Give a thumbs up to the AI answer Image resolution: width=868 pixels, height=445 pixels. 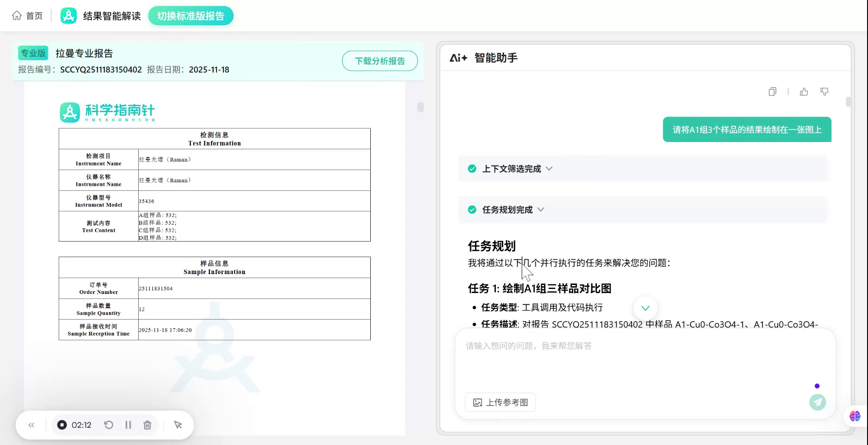click(x=804, y=91)
